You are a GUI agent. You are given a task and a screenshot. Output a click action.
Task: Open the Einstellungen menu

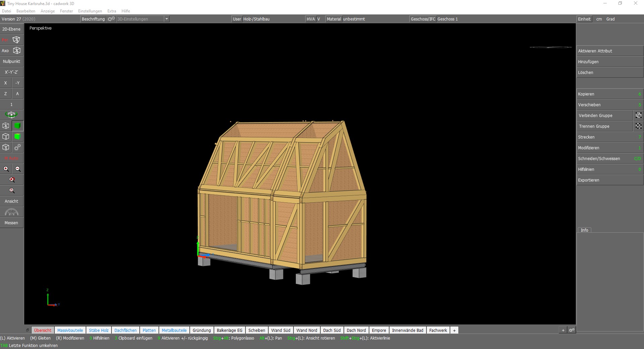tap(90, 11)
